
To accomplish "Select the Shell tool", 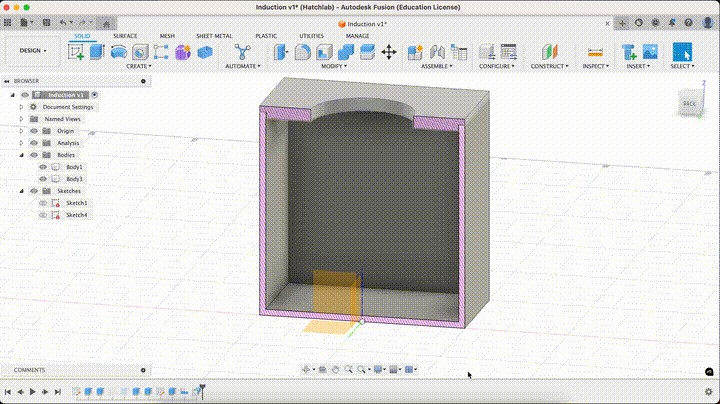I will 324,52.
